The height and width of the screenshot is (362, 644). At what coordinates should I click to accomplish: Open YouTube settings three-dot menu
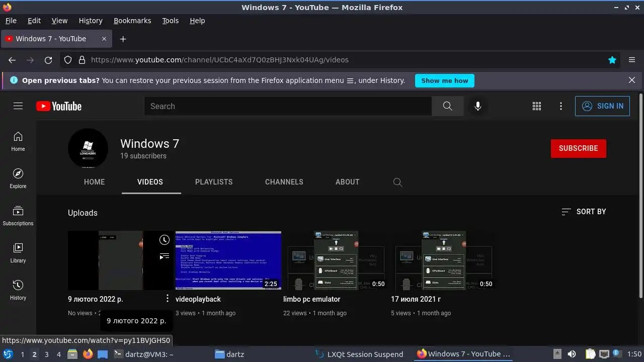561,106
